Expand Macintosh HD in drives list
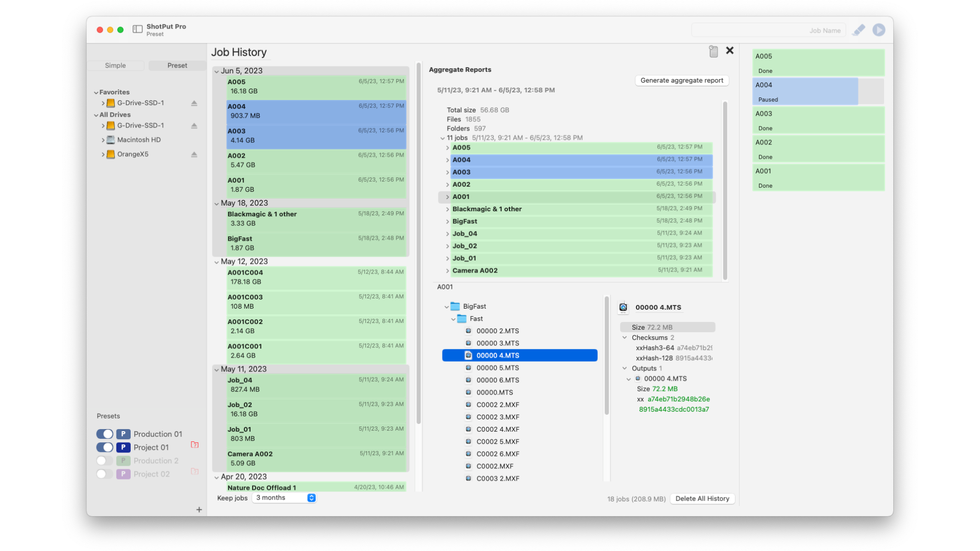The height and width of the screenshot is (551, 980). [x=103, y=140]
